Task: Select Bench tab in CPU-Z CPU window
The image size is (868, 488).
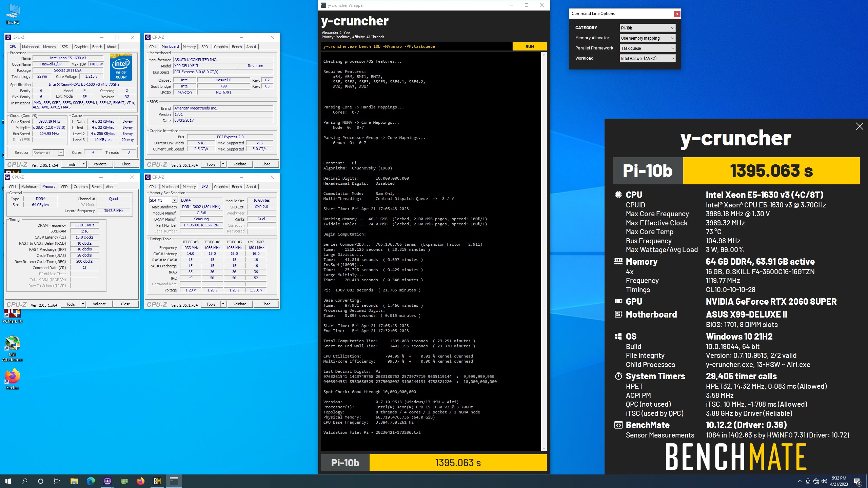Action: pyautogui.click(x=97, y=47)
